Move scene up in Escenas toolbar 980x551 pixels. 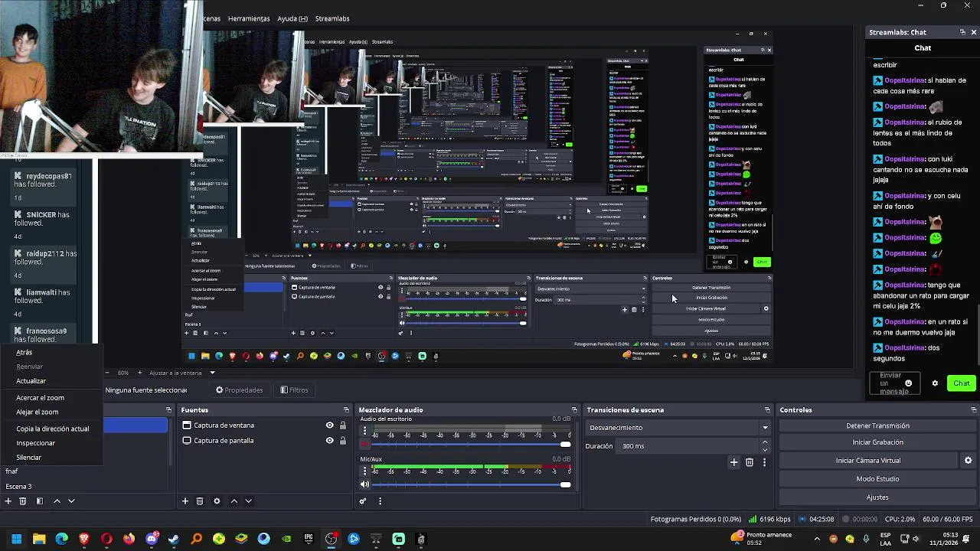[x=57, y=501]
